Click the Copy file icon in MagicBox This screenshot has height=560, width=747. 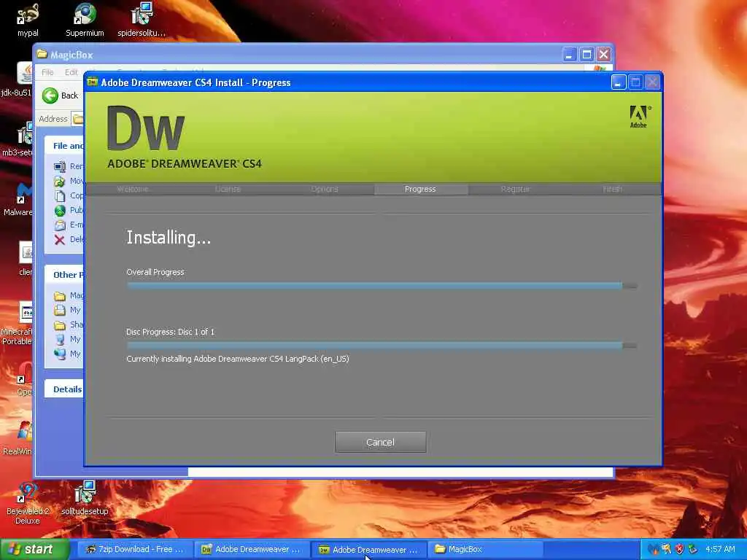(60, 195)
